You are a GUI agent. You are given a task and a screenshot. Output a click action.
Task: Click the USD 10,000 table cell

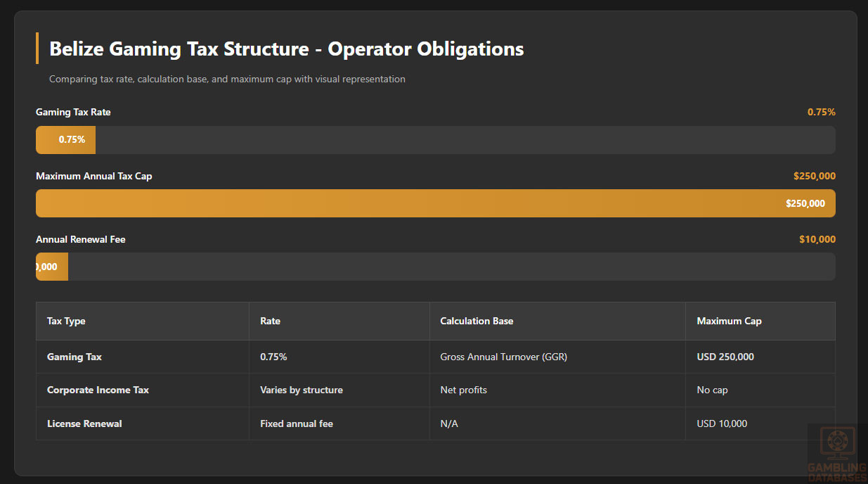click(722, 423)
